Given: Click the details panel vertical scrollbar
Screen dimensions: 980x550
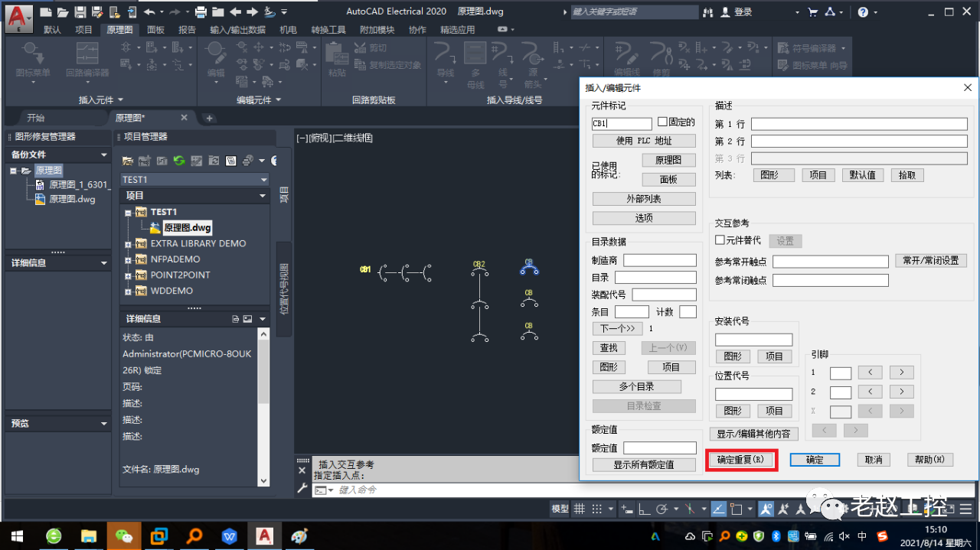Looking at the screenshot, I should tap(263, 405).
